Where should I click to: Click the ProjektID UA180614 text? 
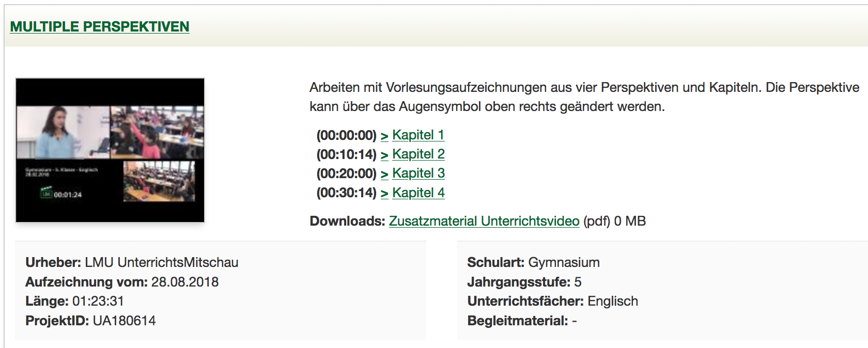pyautogui.click(x=90, y=321)
